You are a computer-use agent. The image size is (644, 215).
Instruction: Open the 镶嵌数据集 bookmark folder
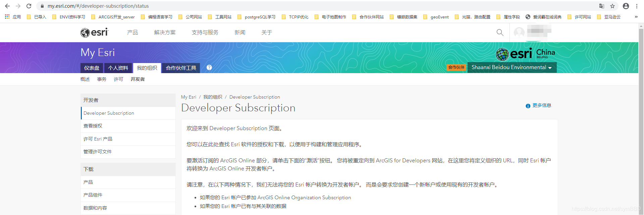(x=404, y=17)
